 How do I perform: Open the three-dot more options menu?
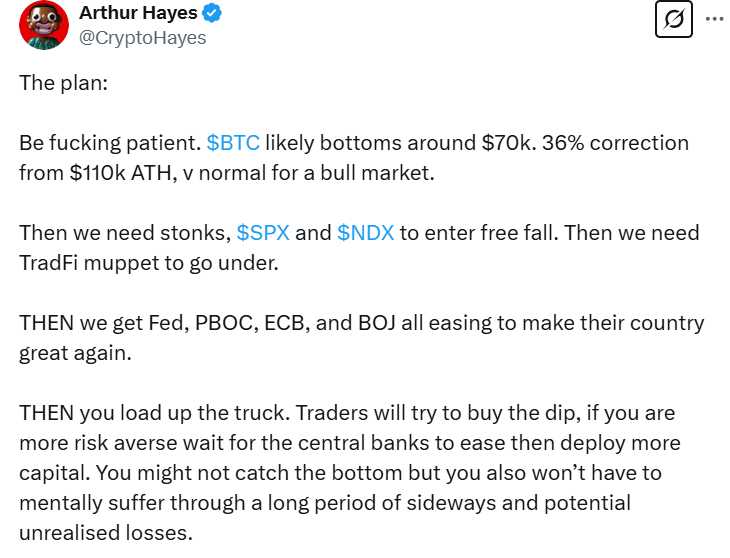click(x=714, y=19)
